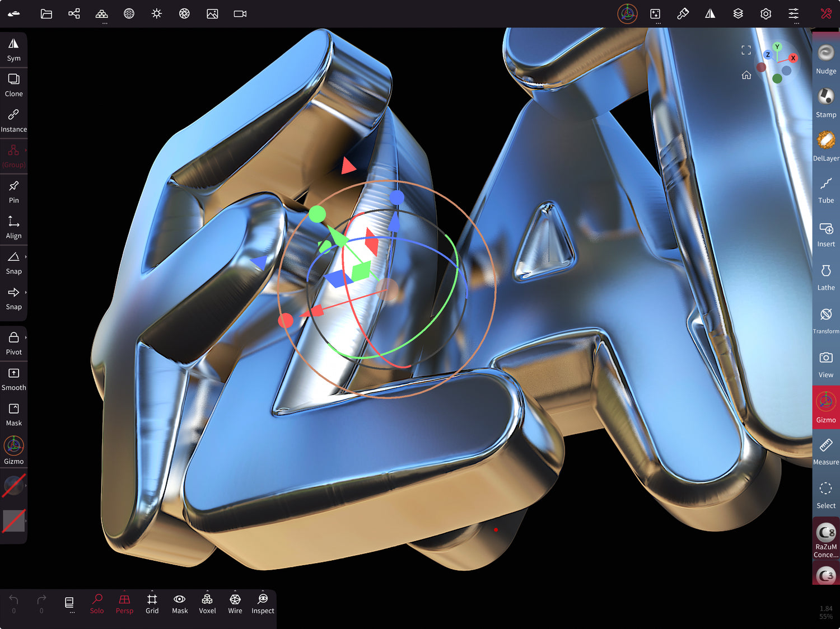Select the Stamp tool
This screenshot has height=629, width=840.
(x=825, y=103)
